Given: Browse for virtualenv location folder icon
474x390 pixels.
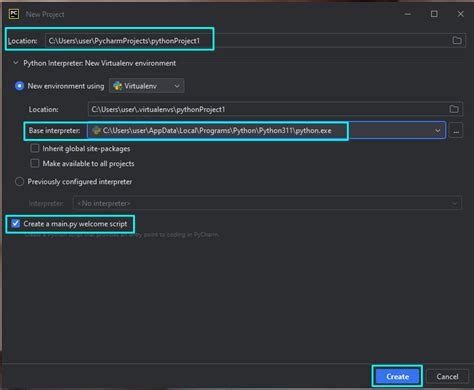Looking at the screenshot, I should [x=454, y=109].
